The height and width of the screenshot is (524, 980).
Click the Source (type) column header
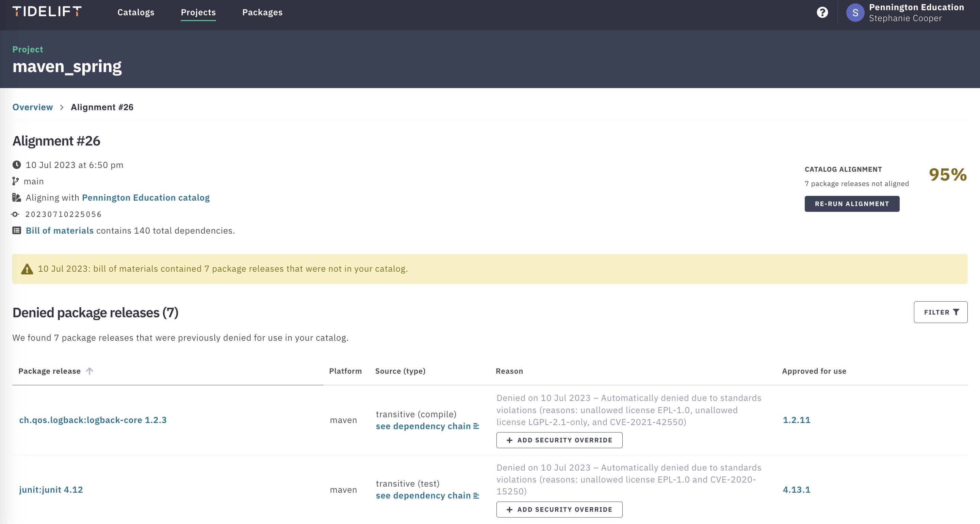click(x=400, y=371)
